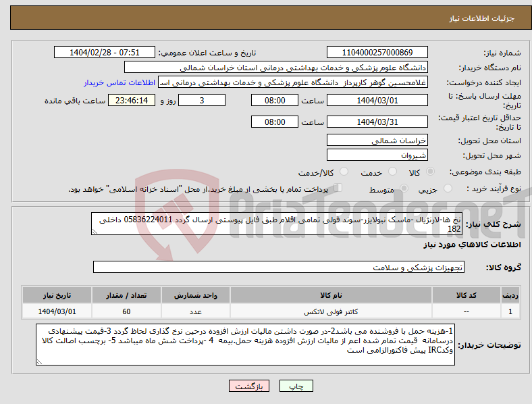The height and width of the screenshot is (404, 532).
Task: Click the کد کالا column header
Action: click(x=467, y=295)
